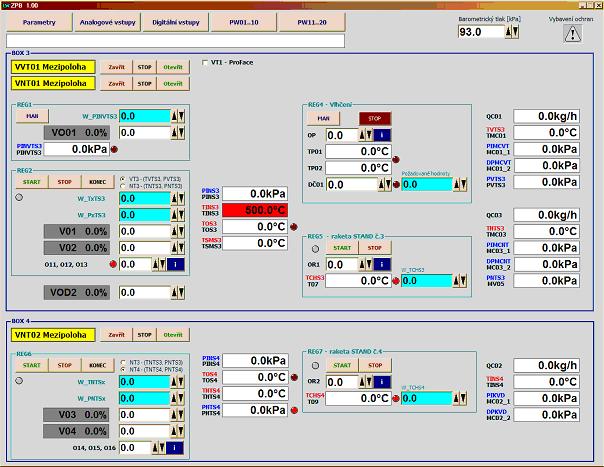Click the red TINS3 500.0°C alarm value
604x467 pixels.
click(x=256, y=210)
